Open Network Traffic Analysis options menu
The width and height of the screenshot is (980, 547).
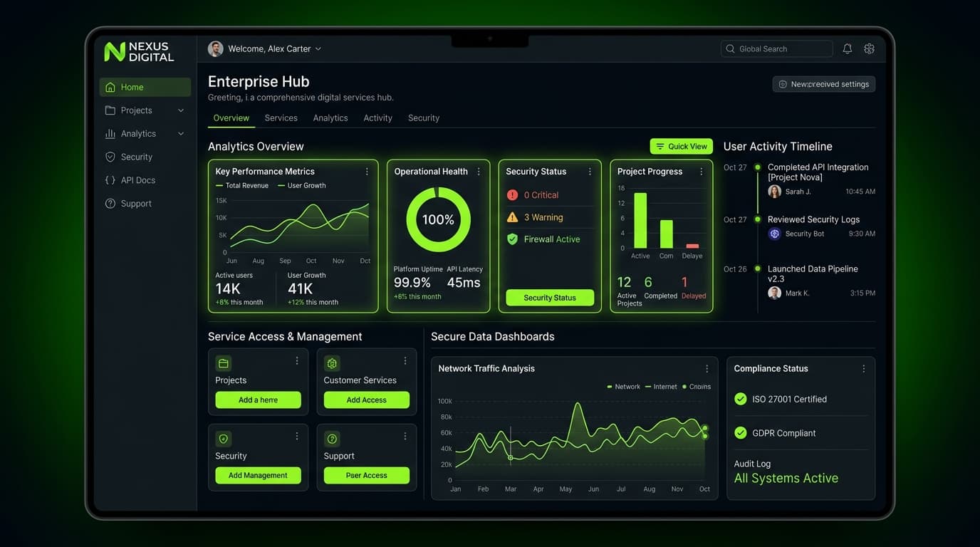707,369
